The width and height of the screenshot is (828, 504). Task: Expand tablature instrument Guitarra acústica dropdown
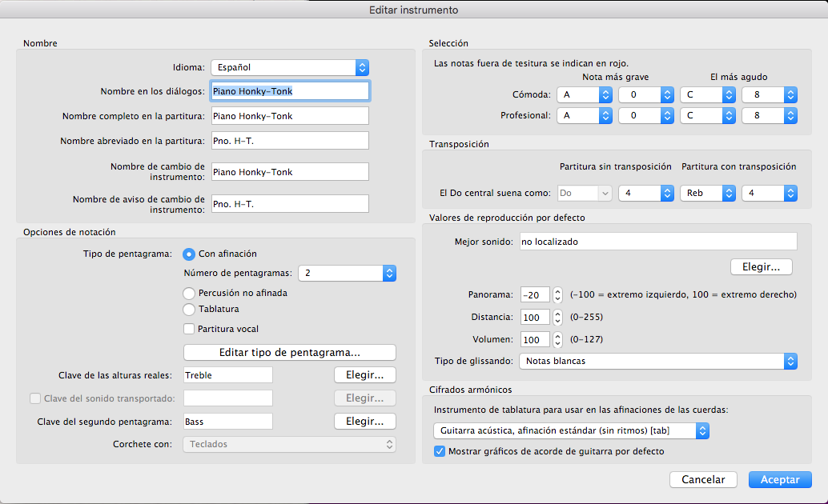(571, 431)
